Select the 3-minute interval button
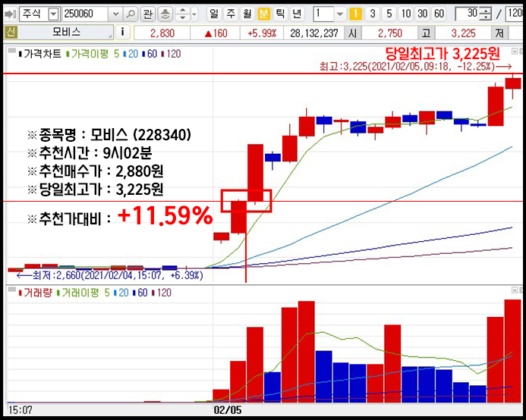Screen dimensions: 526x420 pyautogui.click(x=373, y=14)
